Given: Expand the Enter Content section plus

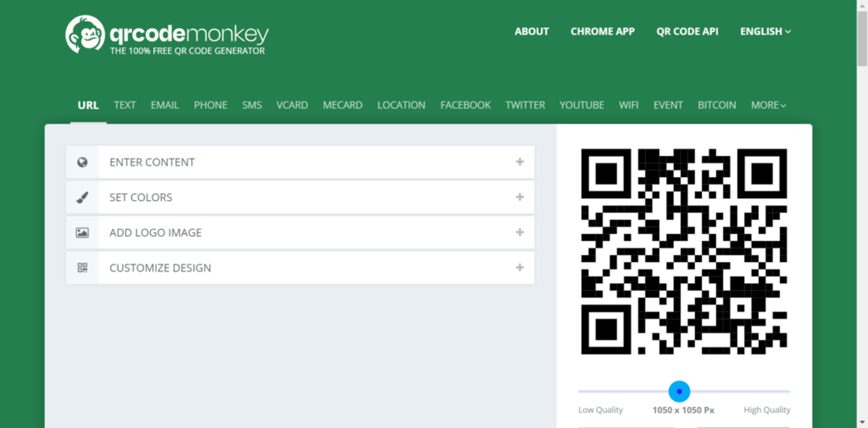Looking at the screenshot, I should [x=520, y=162].
